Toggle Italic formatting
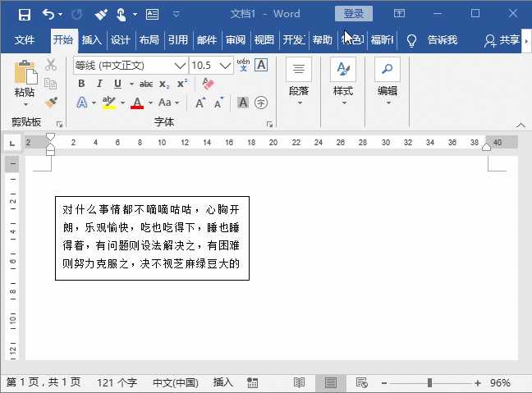The width and height of the screenshot is (532, 393). tap(99, 84)
